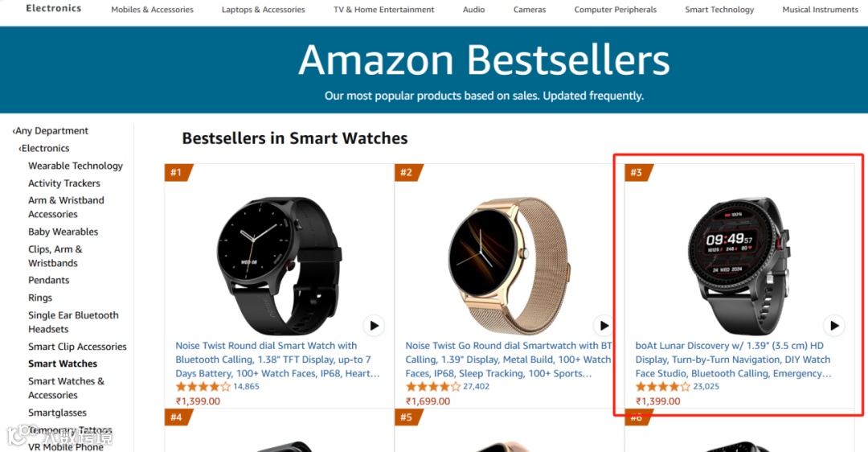Image resolution: width=868 pixels, height=452 pixels.
Task: Click the ₹1,699.00 price of Noise Twist Go
Action: 428,401
